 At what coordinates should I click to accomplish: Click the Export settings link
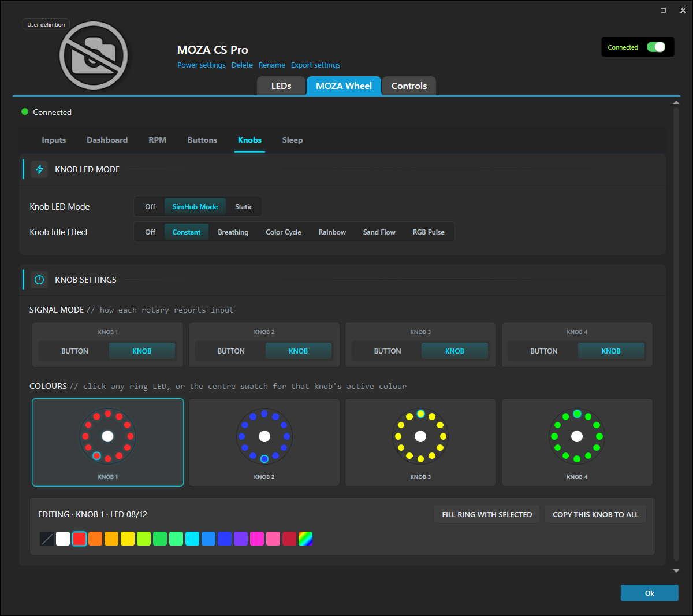pyautogui.click(x=315, y=65)
